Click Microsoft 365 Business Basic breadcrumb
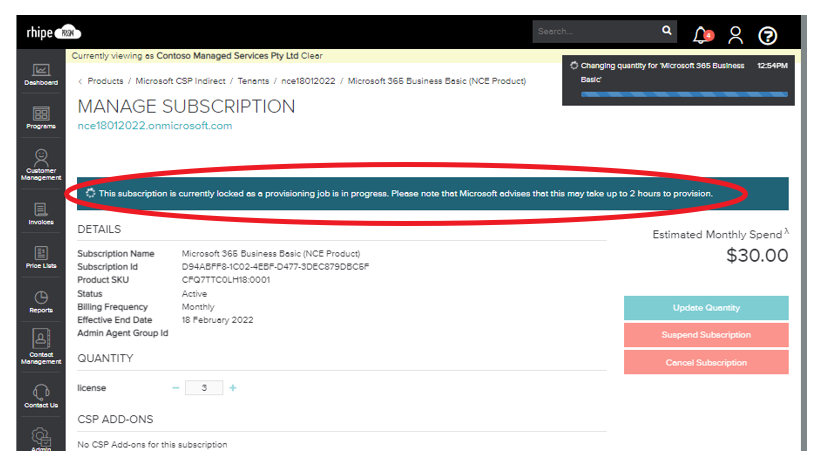This screenshot has height=458, width=830. [437, 81]
